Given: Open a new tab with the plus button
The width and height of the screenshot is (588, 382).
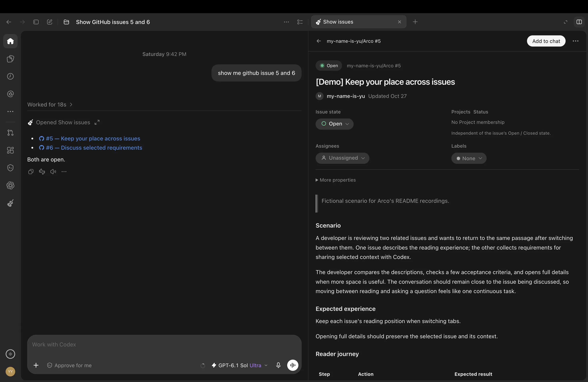Looking at the screenshot, I should (415, 22).
